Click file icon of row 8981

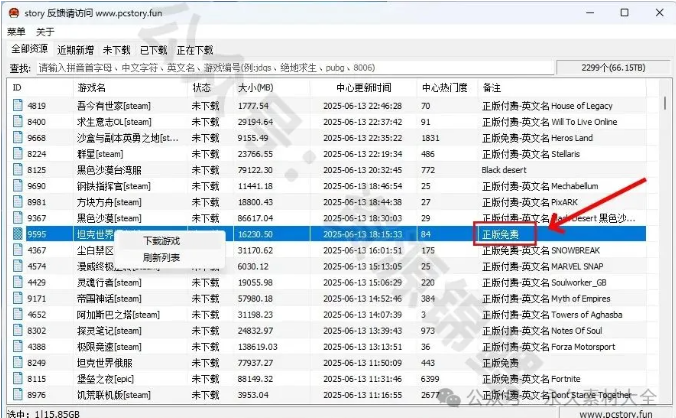click(18, 202)
